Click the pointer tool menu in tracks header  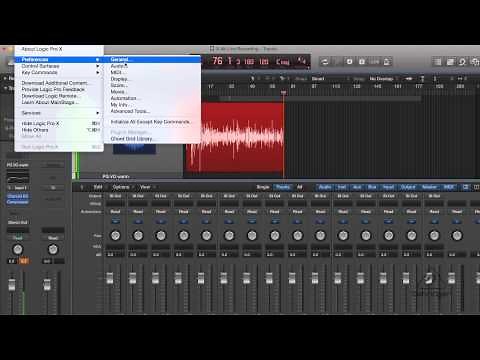pyautogui.click(x=253, y=79)
